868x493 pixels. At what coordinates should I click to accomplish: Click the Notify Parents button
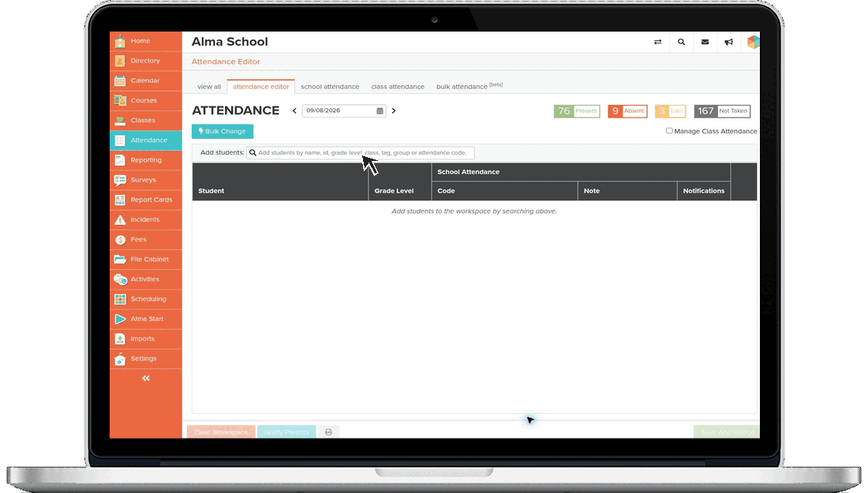click(x=286, y=432)
